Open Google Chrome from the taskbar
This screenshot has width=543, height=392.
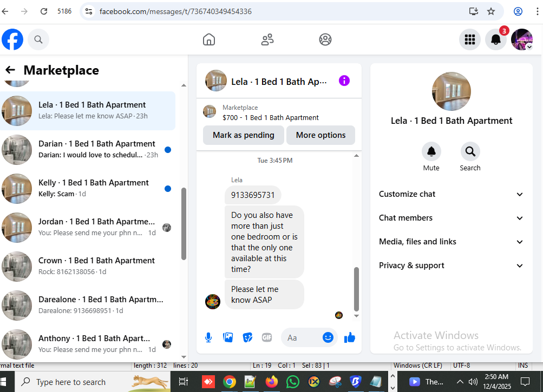(229, 382)
